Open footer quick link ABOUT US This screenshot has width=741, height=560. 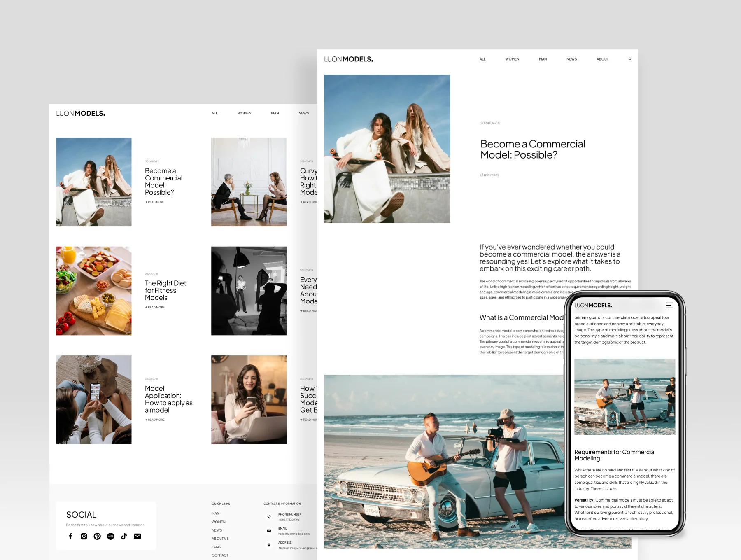[220, 539]
